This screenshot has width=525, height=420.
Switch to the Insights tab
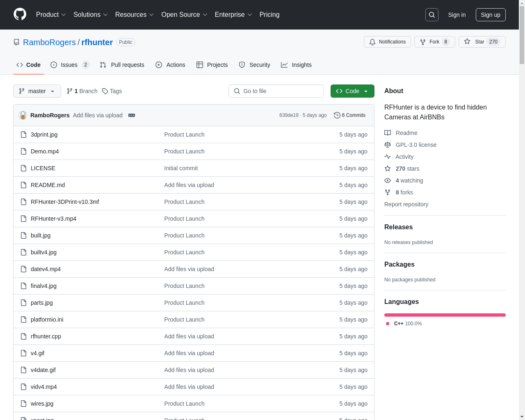296,65
